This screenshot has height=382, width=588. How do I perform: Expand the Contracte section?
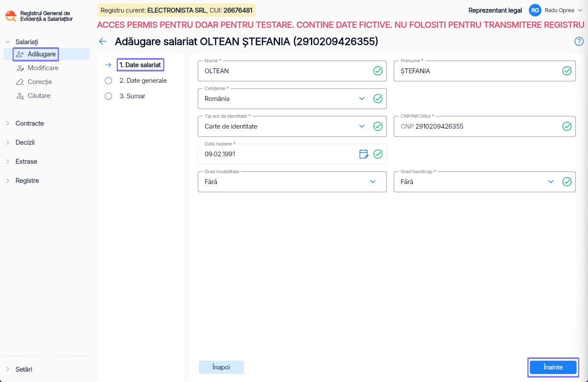click(x=8, y=123)
